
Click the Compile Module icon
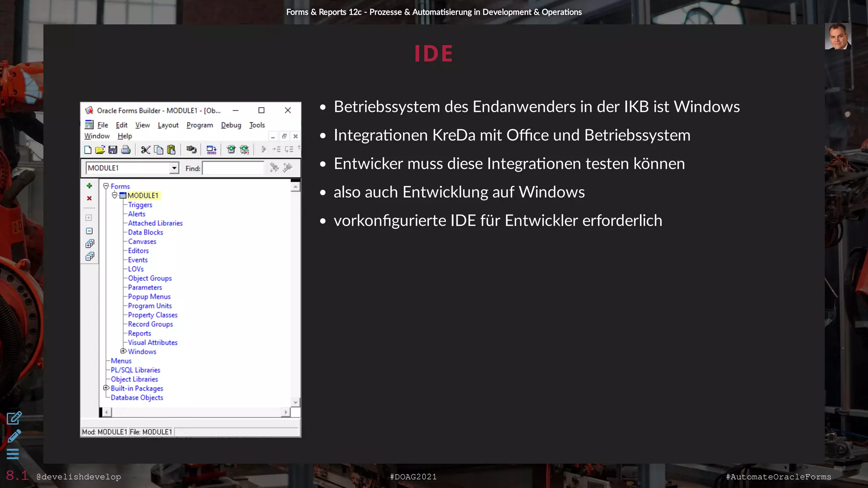point(211,150)
